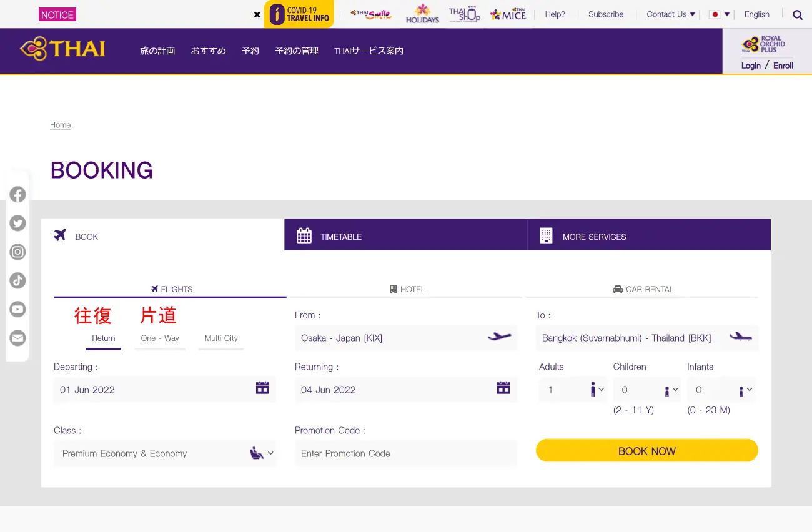
Task: Switch to the MORE SERVICES tab
Action: coord(650,235)
